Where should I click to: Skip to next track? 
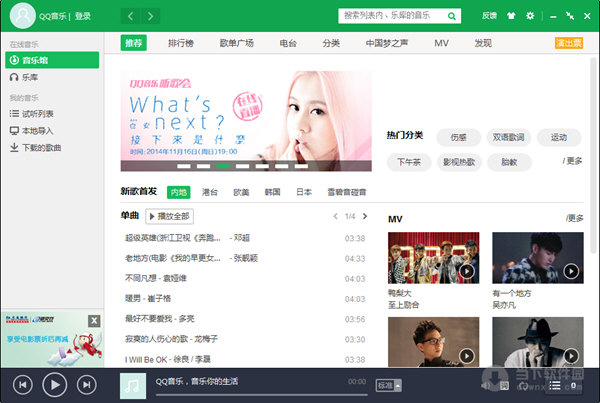[86, 385]
